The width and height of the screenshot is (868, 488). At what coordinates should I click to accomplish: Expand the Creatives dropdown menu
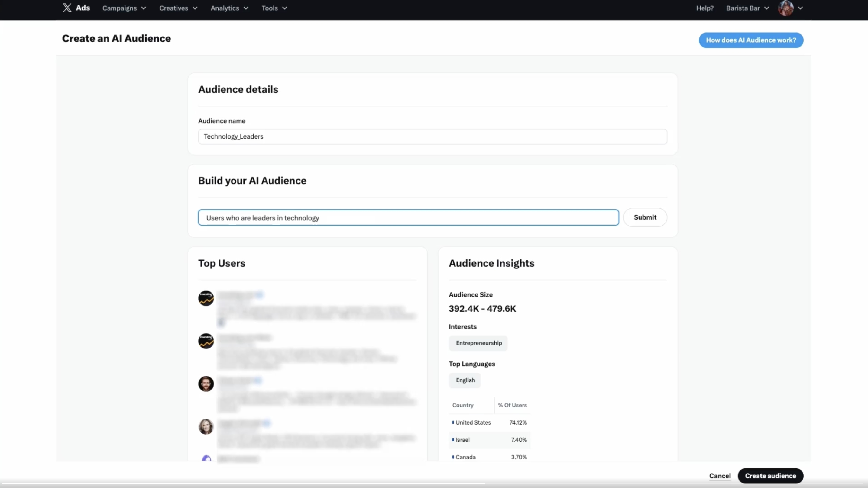[178, 8]
